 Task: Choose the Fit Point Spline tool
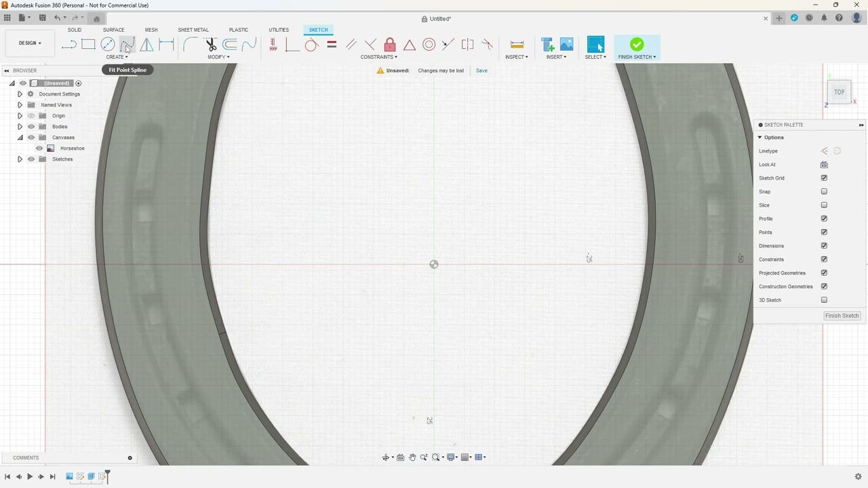pyautogui.click(x=127, y=45)
